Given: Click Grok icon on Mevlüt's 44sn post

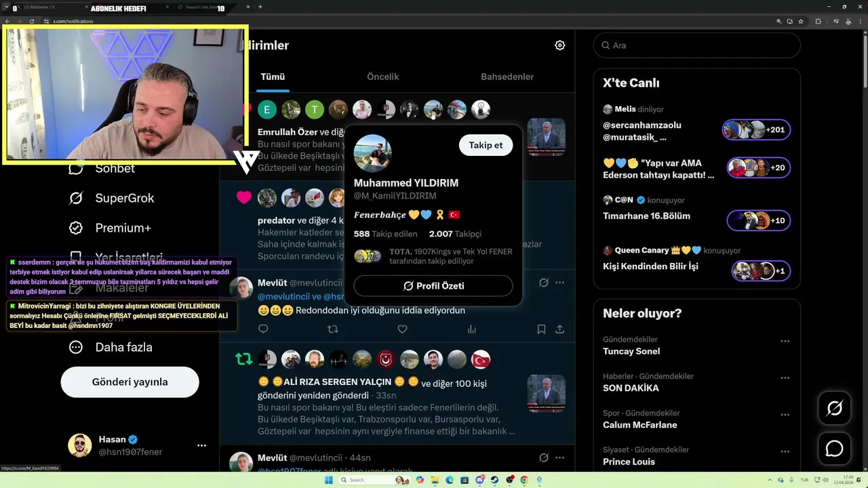Looking at the screenshot, I should pyautogui.click(x=543, y=457).
